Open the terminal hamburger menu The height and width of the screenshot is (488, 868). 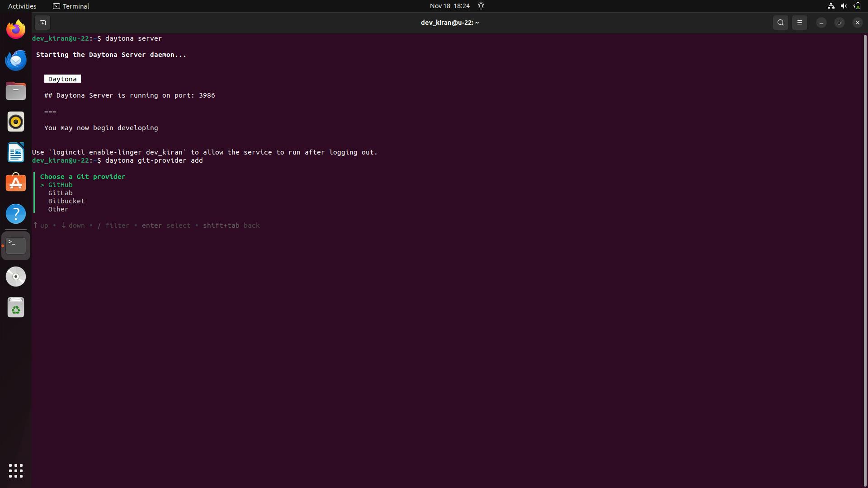point(799,23)
